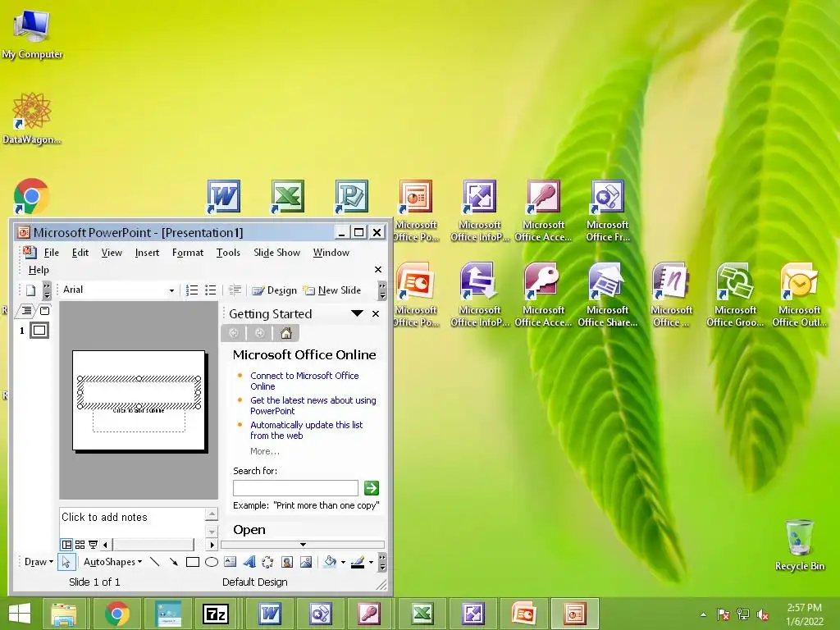Viewport: 840px width, 630px height.
Task: Click the Design toolbar button
Action: [274, 290]
